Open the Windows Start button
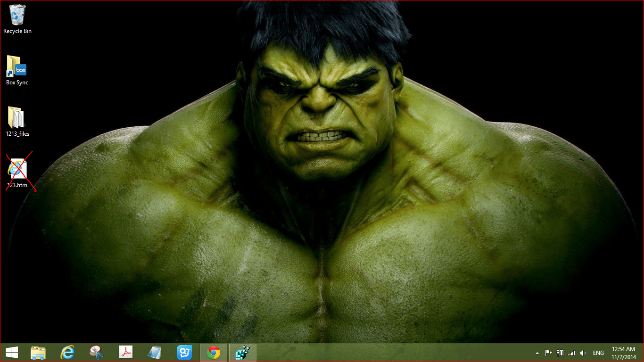The image size is (644, 362). [x=12, y=352]
